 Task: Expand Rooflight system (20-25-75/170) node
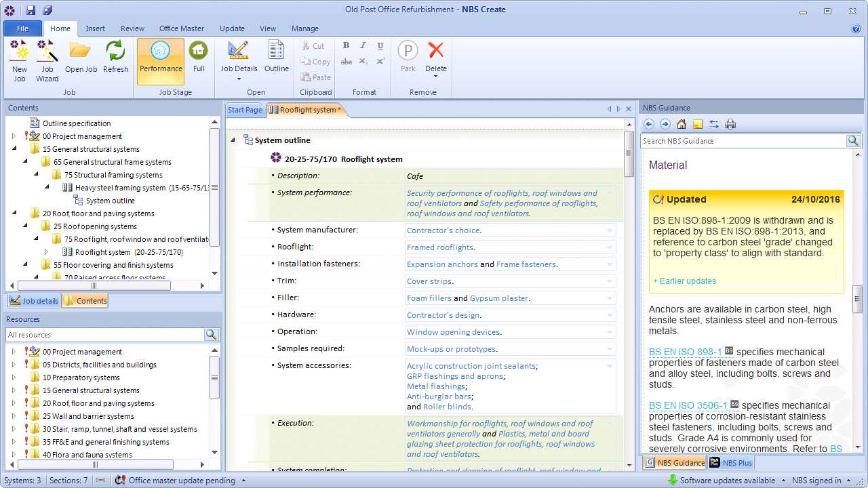(x=46, y=252)
